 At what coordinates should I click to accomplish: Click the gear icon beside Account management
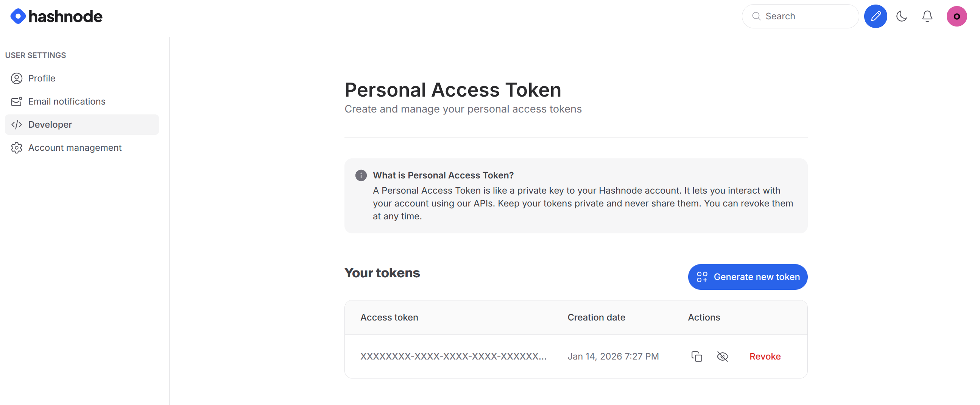click(16, 148)
